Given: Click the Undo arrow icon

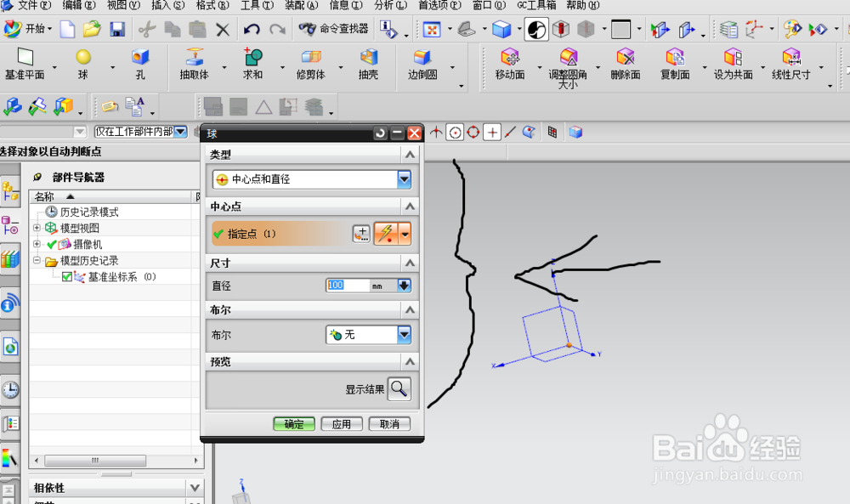Looking at the screenshot, I should pos(251,29).
